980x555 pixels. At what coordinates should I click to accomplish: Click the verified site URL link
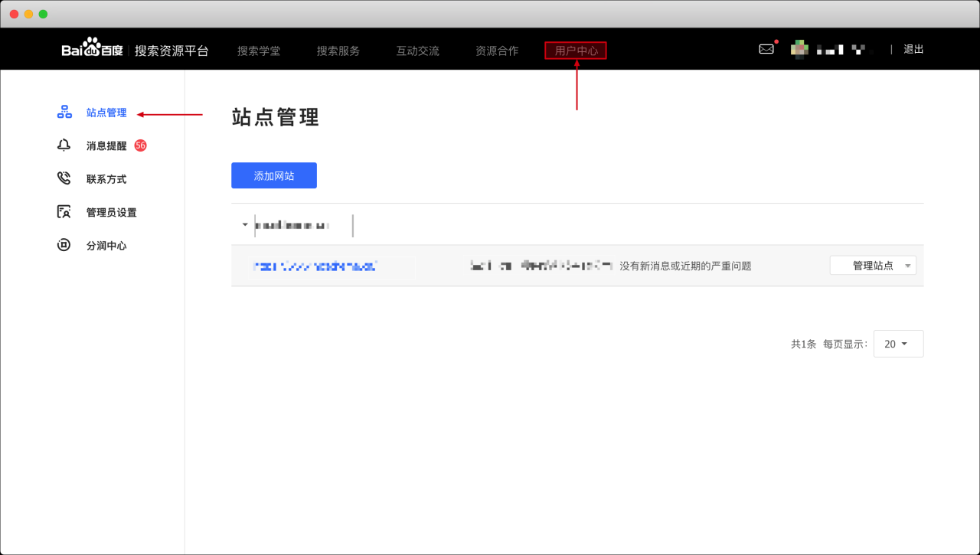point(314,265)
